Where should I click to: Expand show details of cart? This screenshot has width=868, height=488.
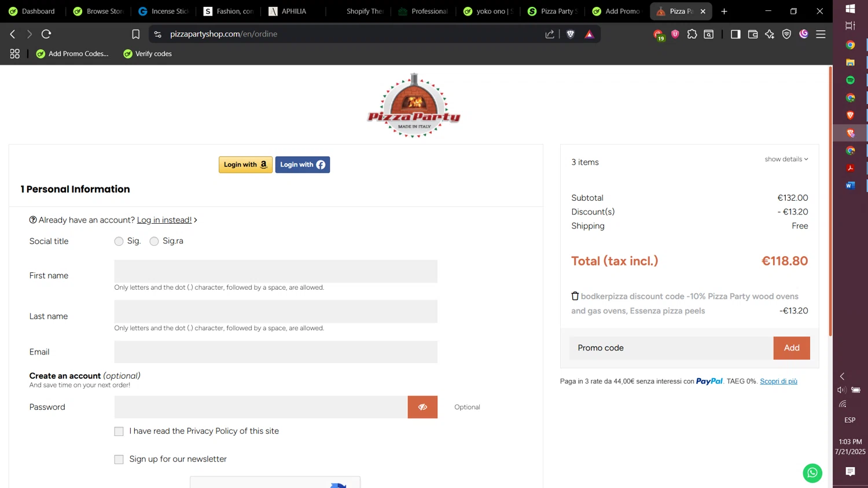tap(786, 159)
